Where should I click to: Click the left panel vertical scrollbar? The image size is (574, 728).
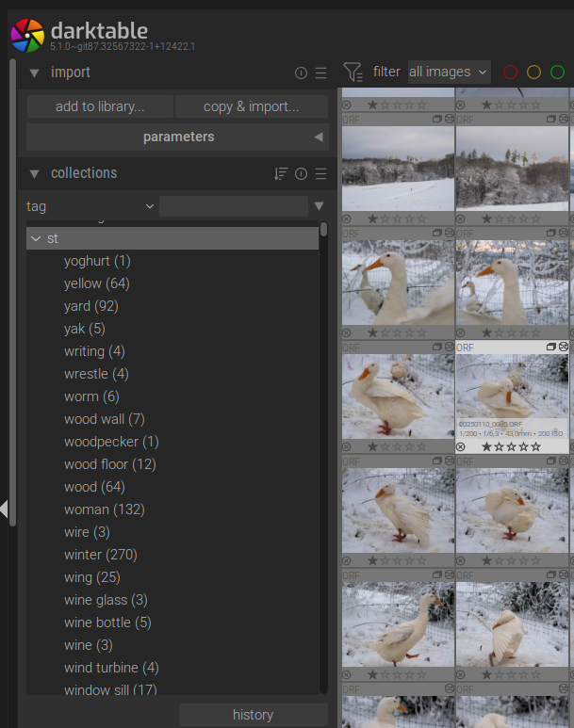[12, 293]
